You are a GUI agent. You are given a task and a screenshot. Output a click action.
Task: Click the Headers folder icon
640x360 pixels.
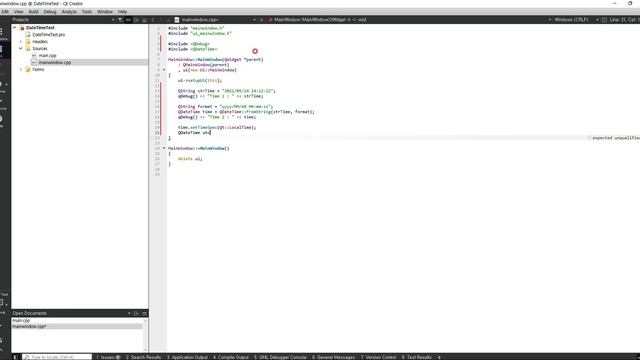[x=28, y=42]
